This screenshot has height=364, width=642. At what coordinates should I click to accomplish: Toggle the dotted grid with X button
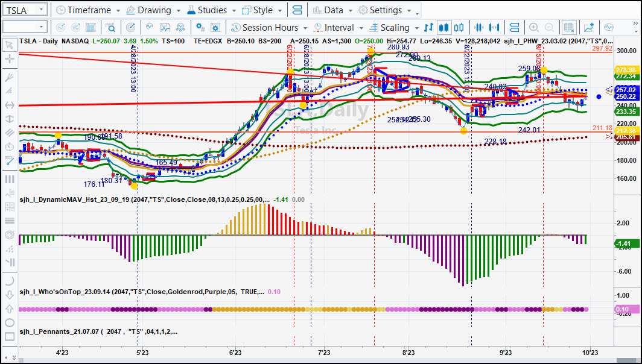[569, 27]
